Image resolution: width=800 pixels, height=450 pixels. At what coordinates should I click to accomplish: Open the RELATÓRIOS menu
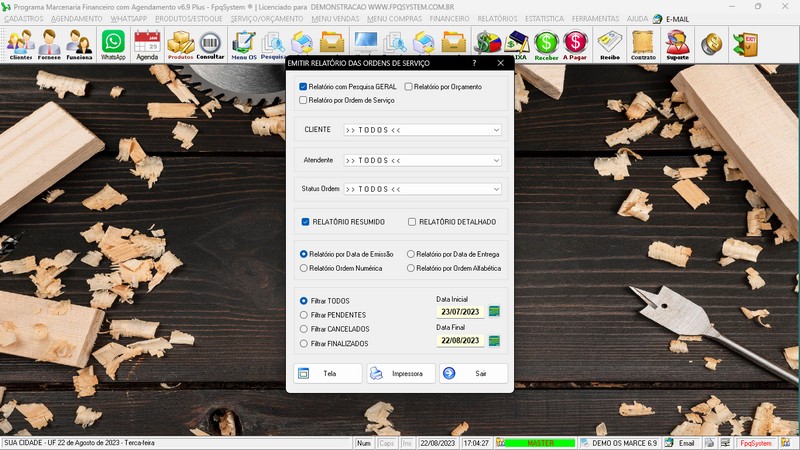tap(497, 19)
